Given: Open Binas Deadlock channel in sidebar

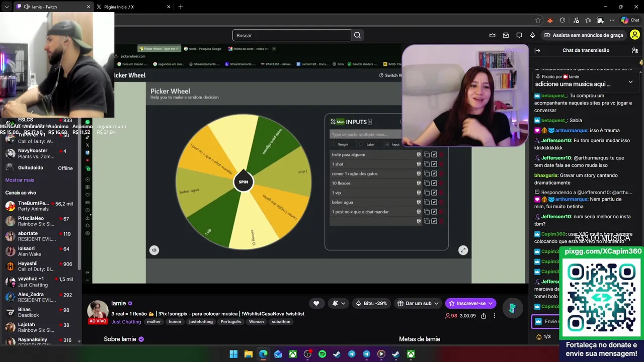Looking at the screenshot, I should pyautogui.click(x=39, y=312).
